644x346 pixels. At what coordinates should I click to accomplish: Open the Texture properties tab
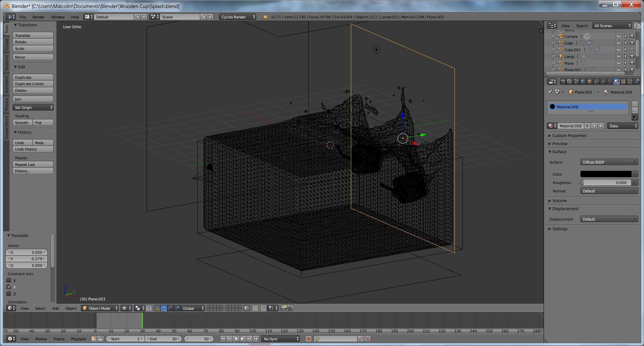click(623, 81)
